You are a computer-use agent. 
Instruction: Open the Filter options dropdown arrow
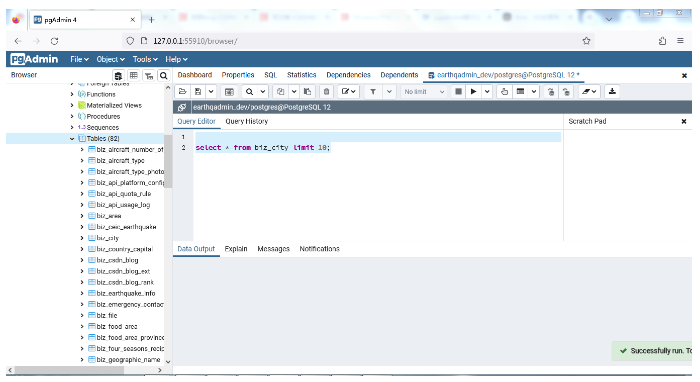[x=389, y=91]
